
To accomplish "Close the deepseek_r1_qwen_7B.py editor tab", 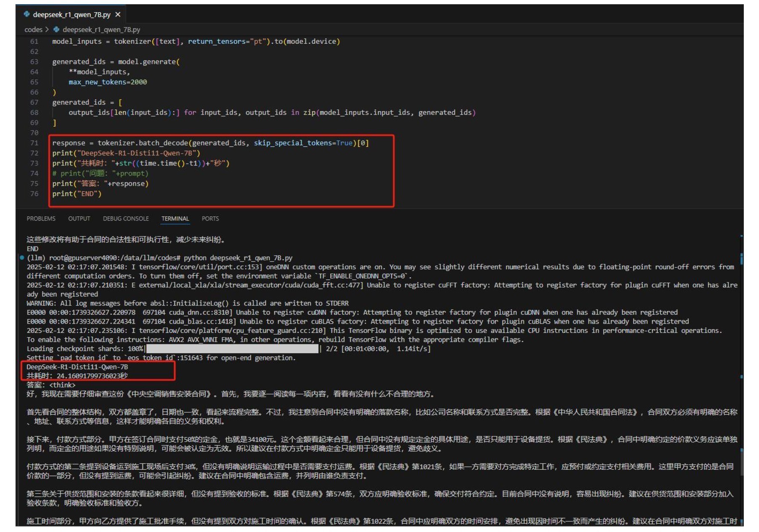I will (118, 15).
